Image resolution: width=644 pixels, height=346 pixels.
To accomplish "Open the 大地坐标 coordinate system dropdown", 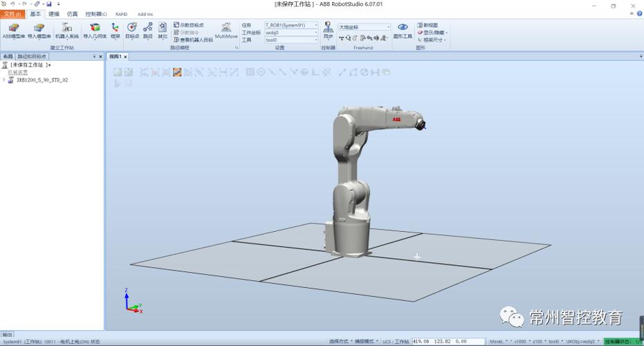I will (x=364, y=27).
